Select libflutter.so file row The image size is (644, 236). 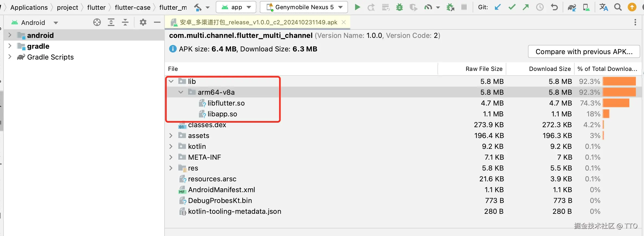[403, 103]
